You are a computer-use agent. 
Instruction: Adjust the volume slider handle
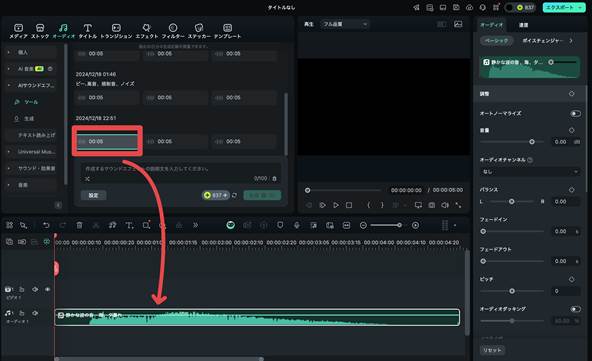pyautogui.click(x=532, y=142)
